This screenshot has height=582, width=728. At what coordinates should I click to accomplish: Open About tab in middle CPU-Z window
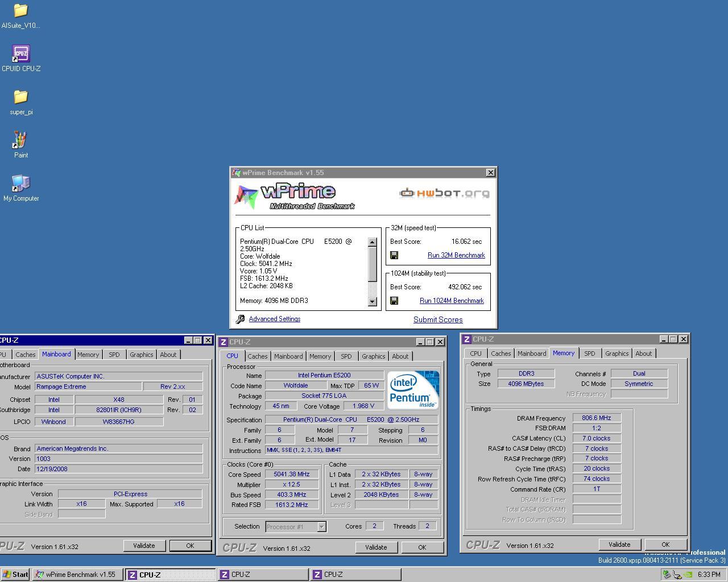tap(400, 356)
